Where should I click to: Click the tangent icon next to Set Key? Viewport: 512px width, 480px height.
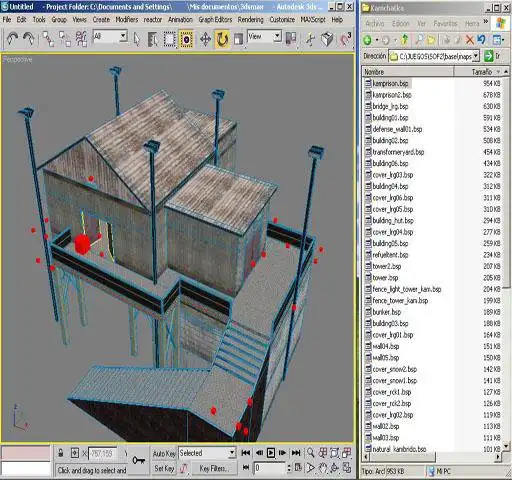(184, 468)
